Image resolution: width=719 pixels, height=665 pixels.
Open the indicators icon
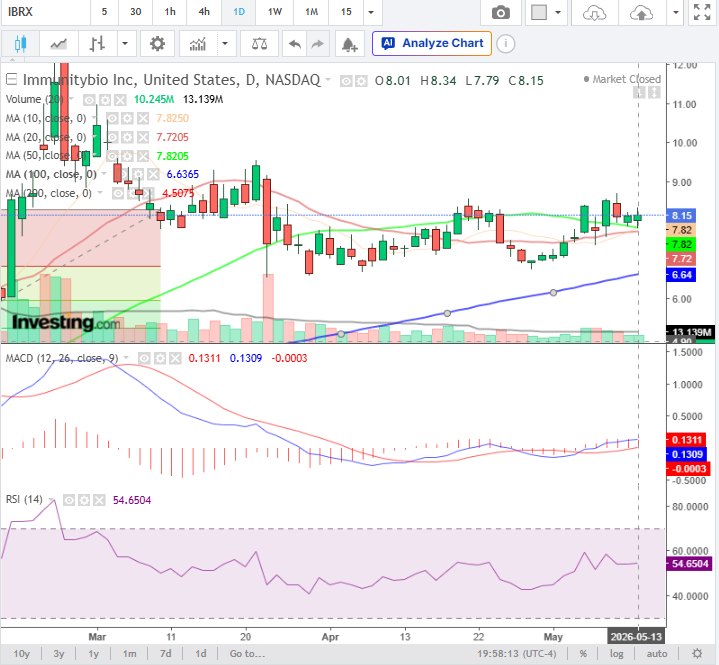198,44
